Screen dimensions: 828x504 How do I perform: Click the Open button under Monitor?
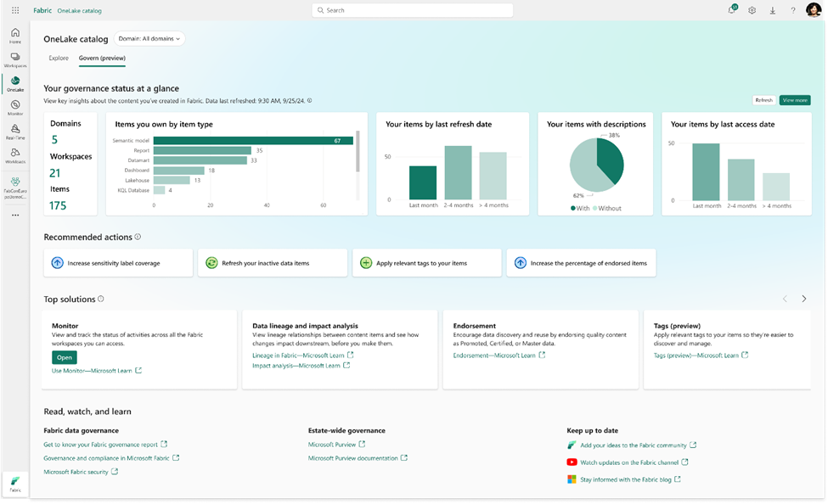click(x=65, y=357)
